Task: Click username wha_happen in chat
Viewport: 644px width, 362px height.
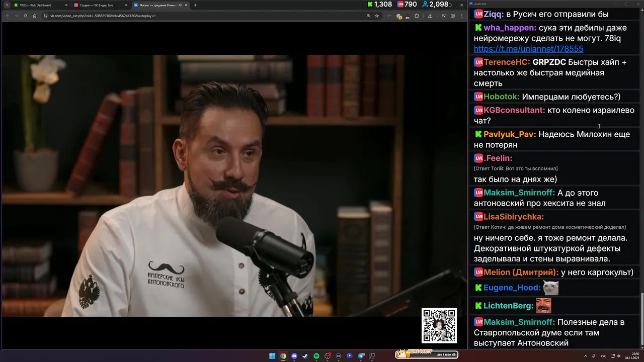Action: point(510,28)
